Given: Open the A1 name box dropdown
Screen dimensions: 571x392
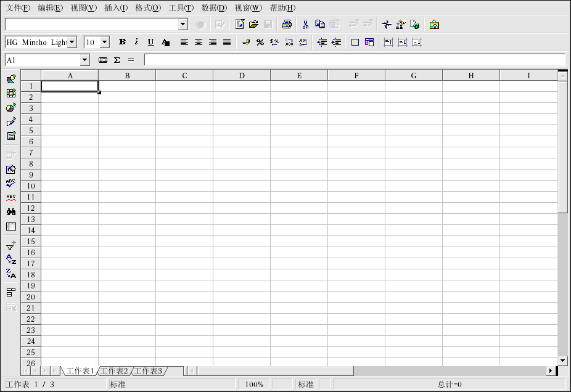Looking at the screenshot, I should [85, 60].
